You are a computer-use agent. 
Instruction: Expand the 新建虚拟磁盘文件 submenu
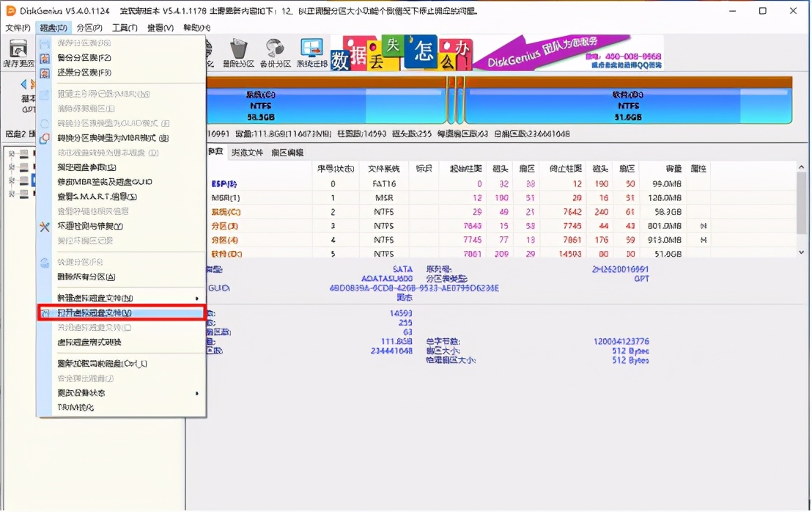click(122, 298)
